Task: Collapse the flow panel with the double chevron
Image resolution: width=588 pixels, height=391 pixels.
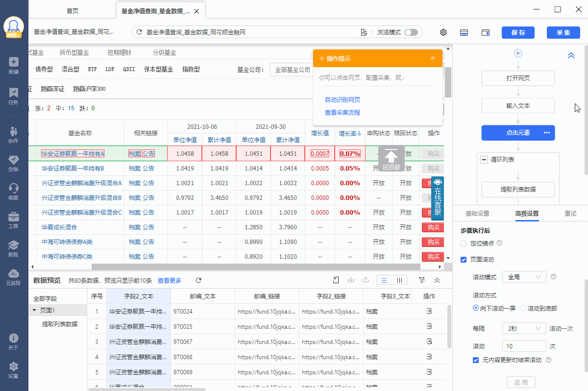Action: [571, 55]
